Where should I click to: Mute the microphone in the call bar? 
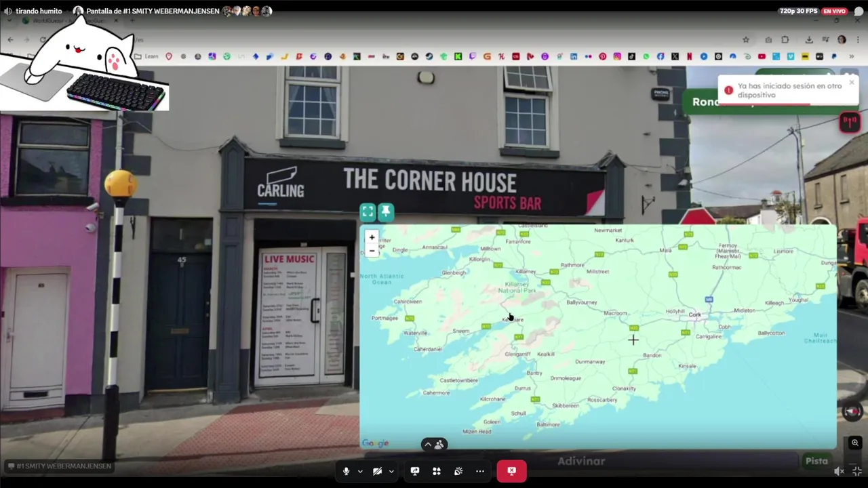tap(346, 471)
